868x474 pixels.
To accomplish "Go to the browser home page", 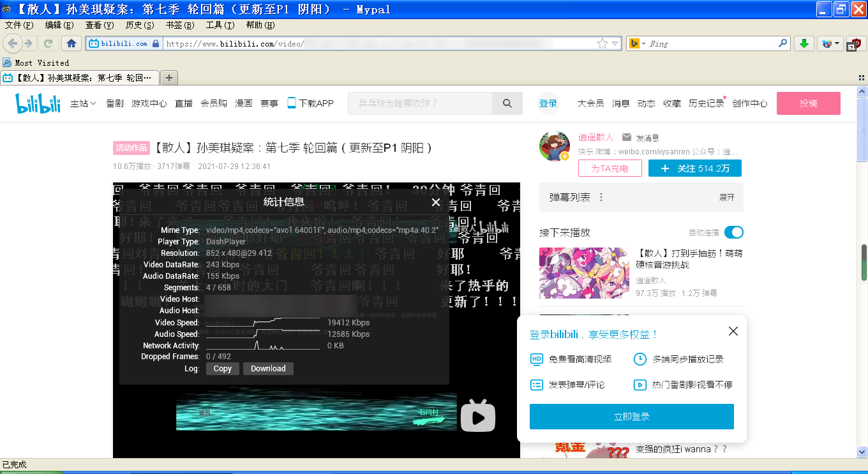I will coord(71,43).
